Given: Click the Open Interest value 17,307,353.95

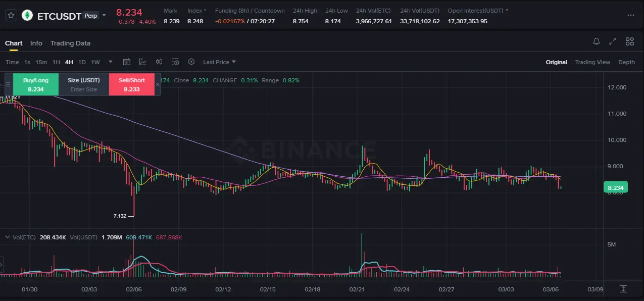Looking at the screenshot, I should tap(468, 21).
